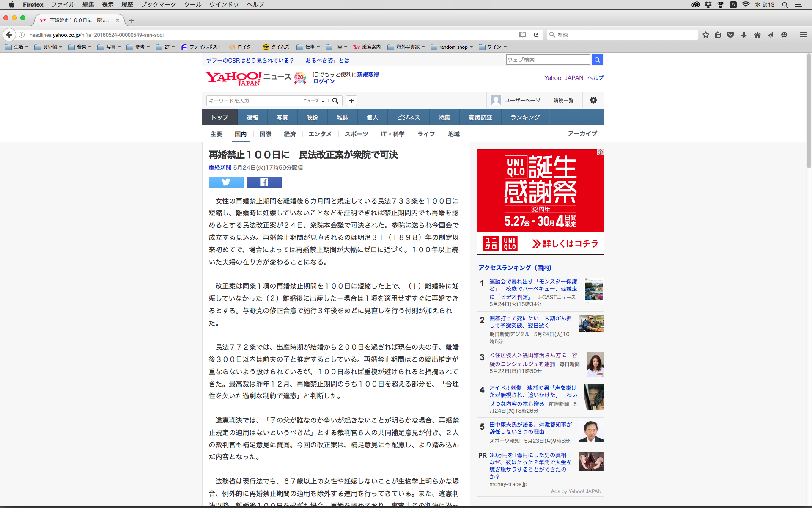This screenshot has width=812, height=508.
Task: Open the Firefox downloads arrow icon
Action: pyautogui.click(x=743, y=35)
